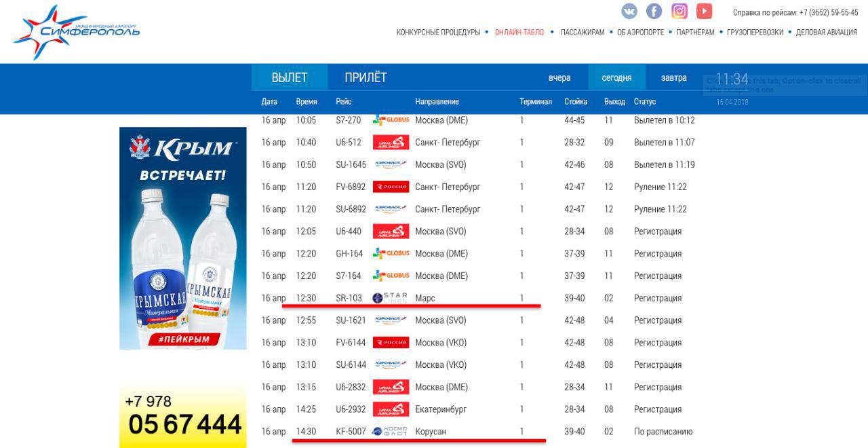The image size is (868, 448).
Task: Click the Aeroflot logo for SU-1645
Action: tap(391, 164)
